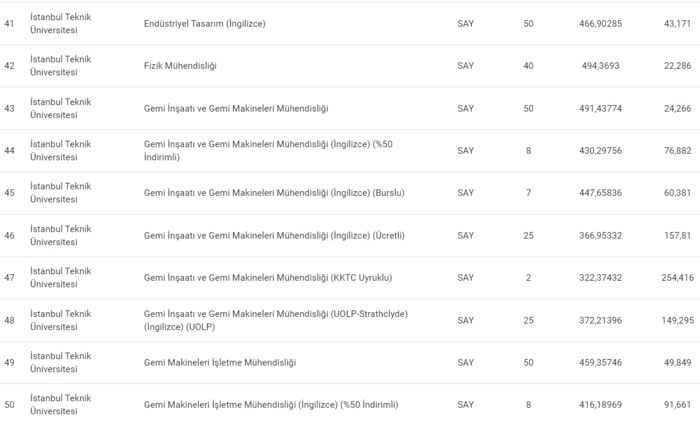This screenshot has height=422, width=700.
Task: Click İstanbul Teknik Üniversitesi in row 41
Action: tap(61, 23)
